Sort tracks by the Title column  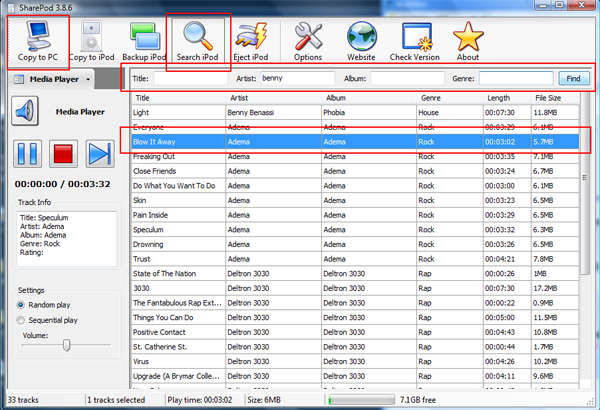[x=179, y=98]
